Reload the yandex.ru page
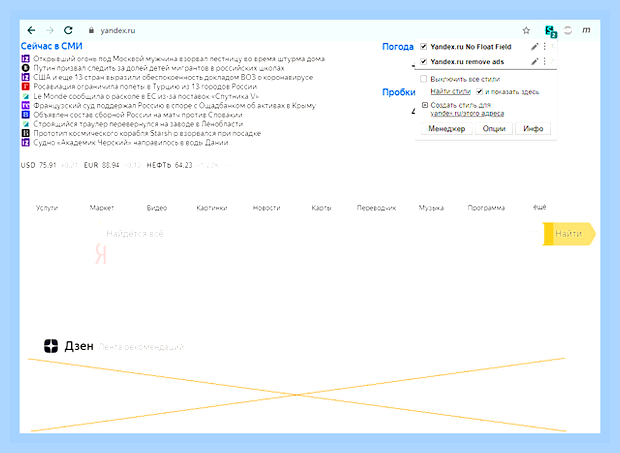The image size is (620, 453). [x=68, y=30]
